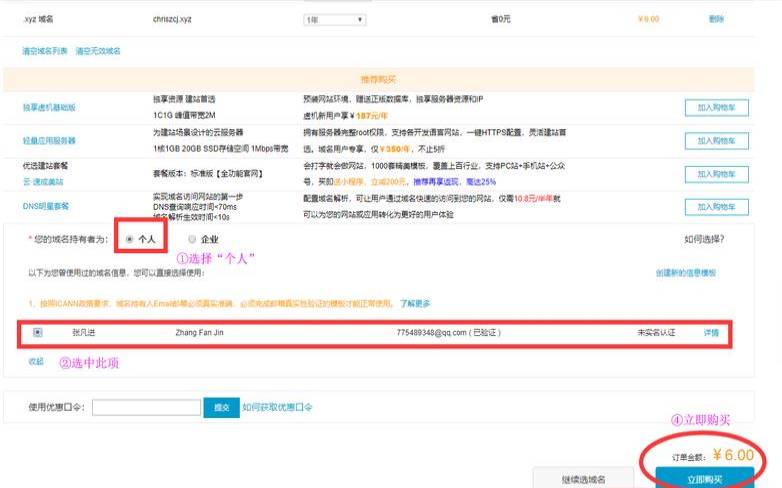The height and width of the screenshot is (488, 782).
Task: Click the 如何选择? help link
Action: point(704,240)
